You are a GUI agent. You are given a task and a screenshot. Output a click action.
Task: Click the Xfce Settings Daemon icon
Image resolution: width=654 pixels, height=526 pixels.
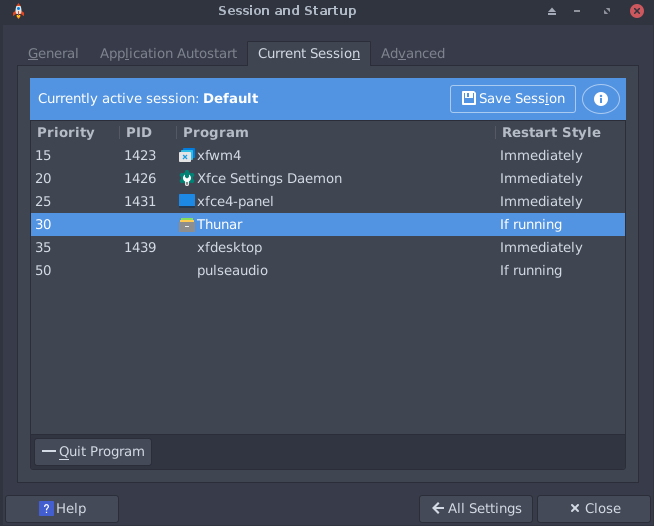pyautogui.click(x=186, y=179)
